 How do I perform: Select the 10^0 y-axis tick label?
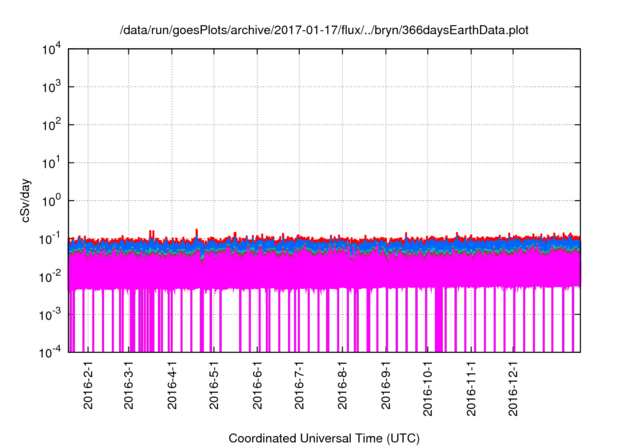click(x=50, y=200)
